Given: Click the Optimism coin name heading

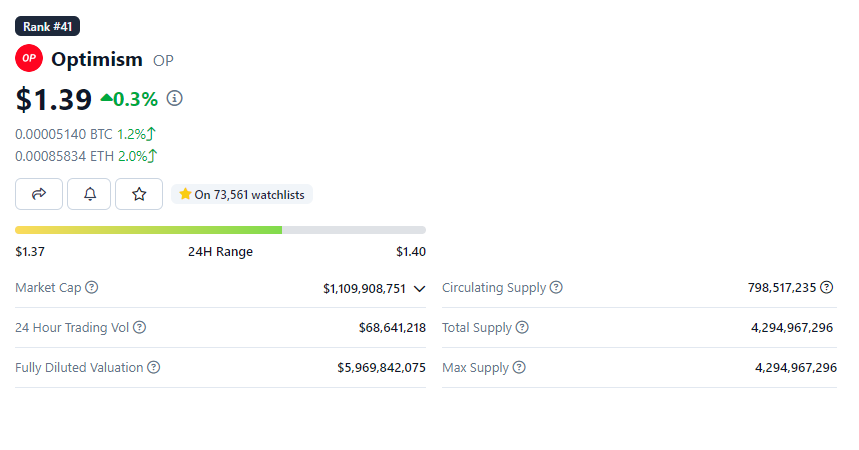Looking at the screenshot, I should pos(97,59).
